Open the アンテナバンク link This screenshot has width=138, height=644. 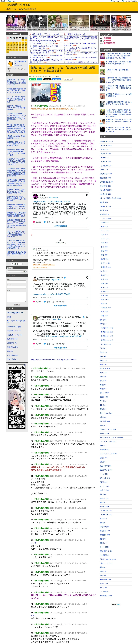13,359
